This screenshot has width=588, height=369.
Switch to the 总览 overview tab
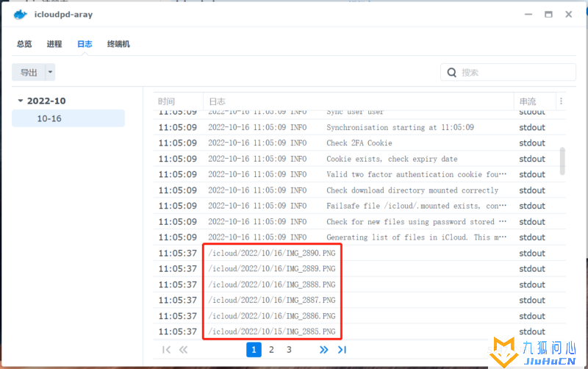[24, 44]
